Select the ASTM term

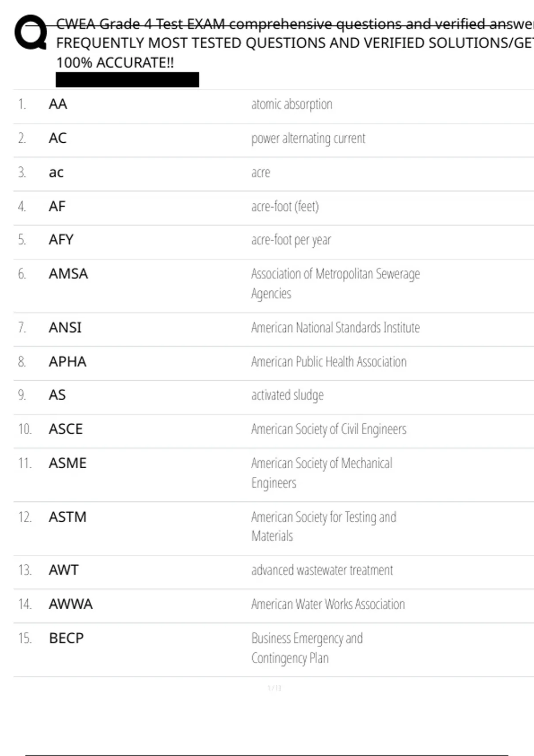click(67, 517)
